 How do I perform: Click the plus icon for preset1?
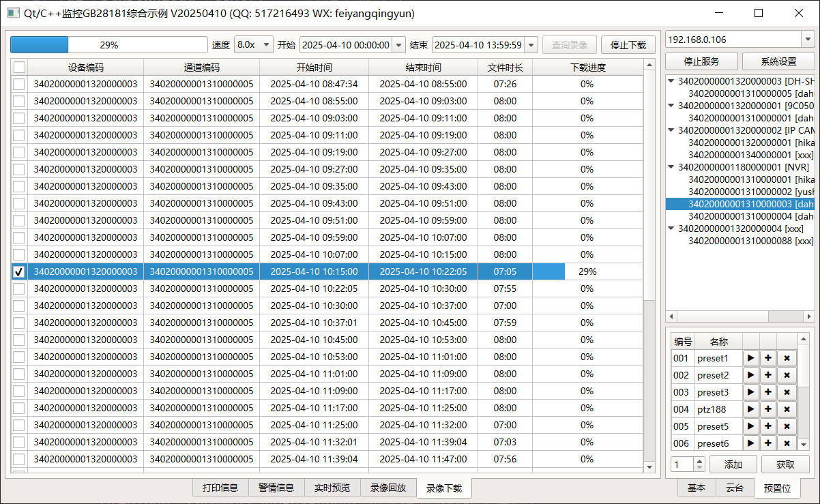(768, 358)
